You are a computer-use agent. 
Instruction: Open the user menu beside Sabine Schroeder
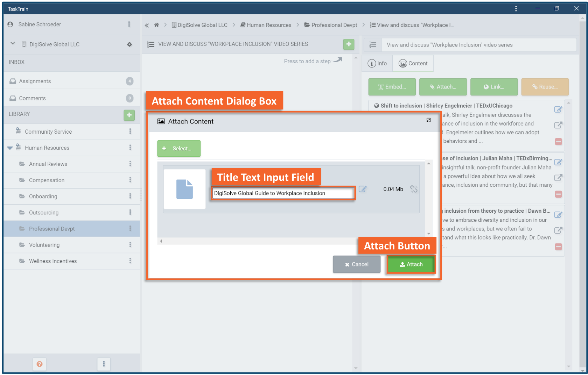129,24
